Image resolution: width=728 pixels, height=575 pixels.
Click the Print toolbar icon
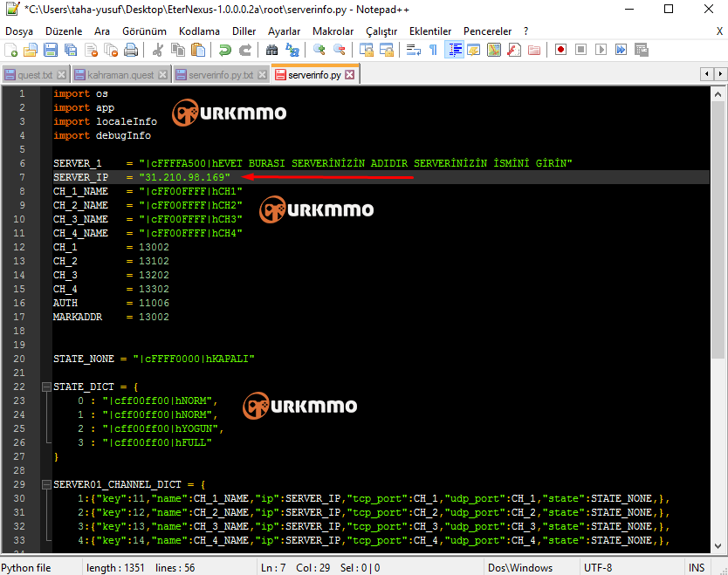pos(131,50)
